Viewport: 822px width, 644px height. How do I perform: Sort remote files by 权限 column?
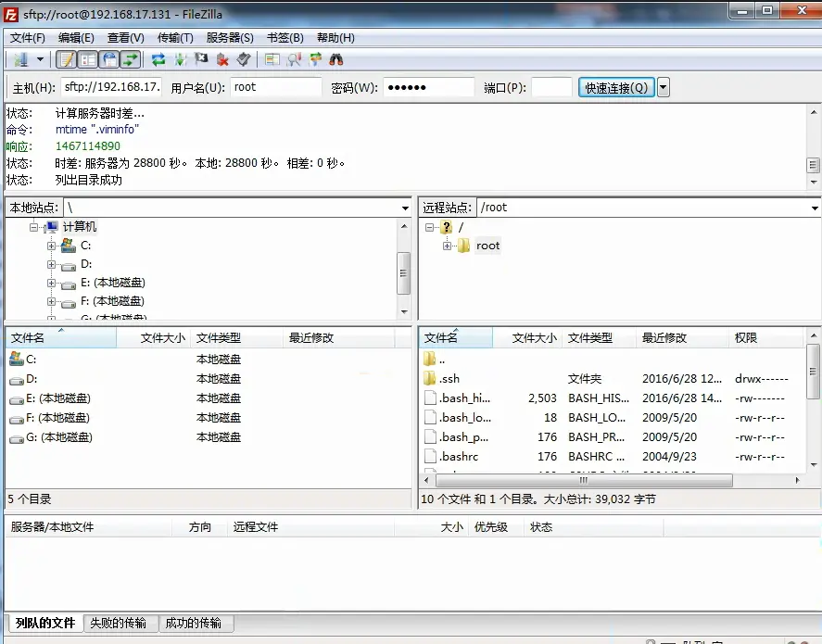pos(765,338)
